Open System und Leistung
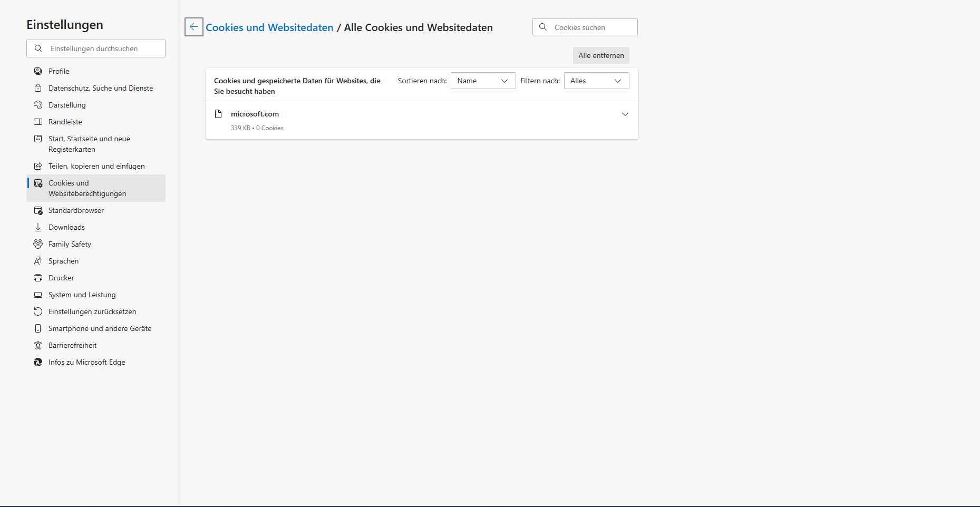 96,295
